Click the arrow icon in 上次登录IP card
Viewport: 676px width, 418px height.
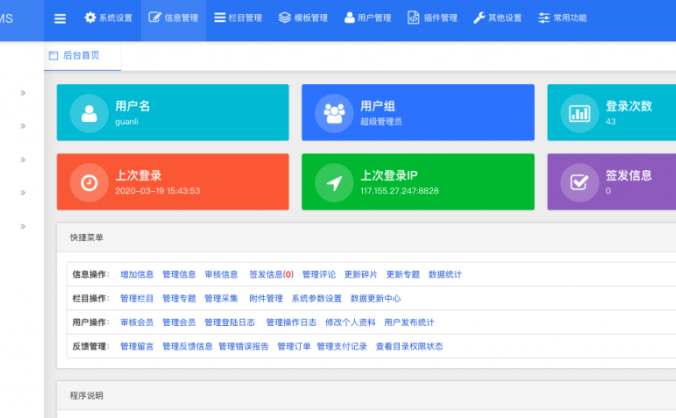coord(334,183)
